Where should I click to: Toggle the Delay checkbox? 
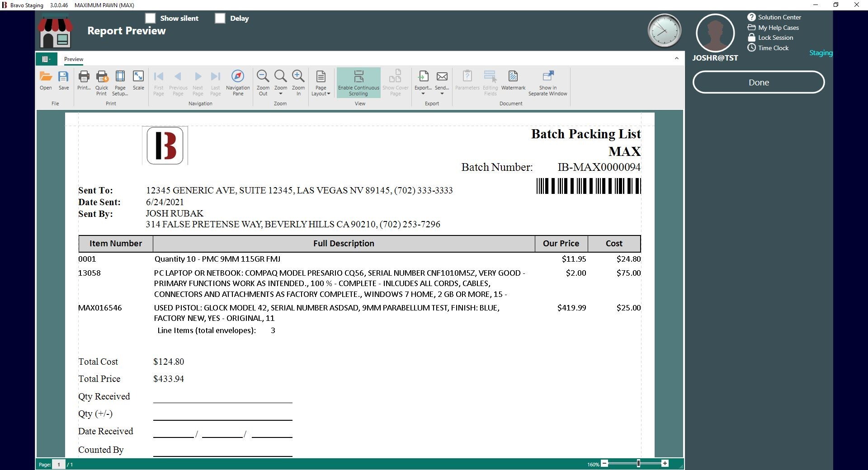tap(220, 18)
